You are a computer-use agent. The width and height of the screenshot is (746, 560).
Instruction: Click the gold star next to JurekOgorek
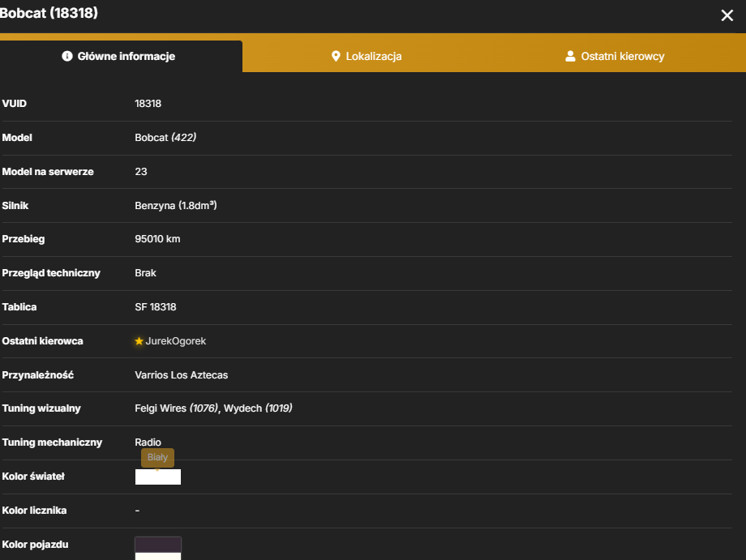[x=139, y=341]
